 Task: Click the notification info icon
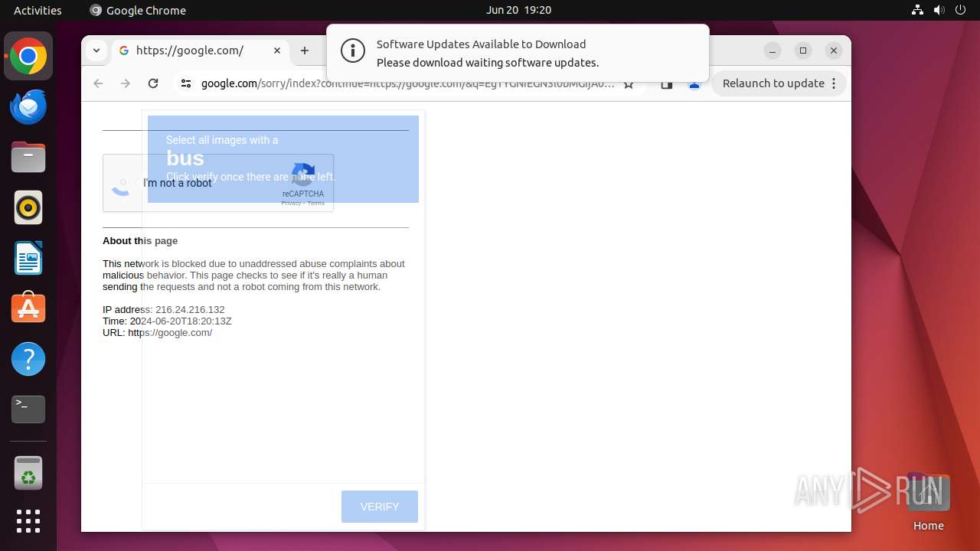(353, 51)
